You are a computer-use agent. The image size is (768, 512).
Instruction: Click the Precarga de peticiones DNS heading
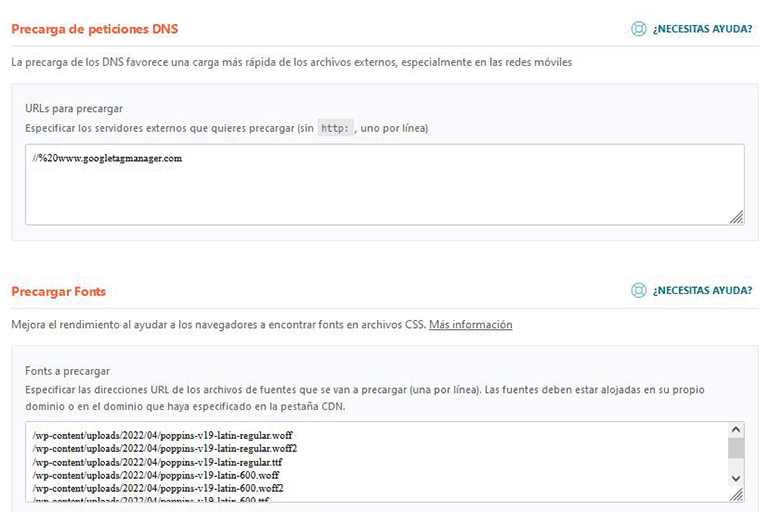click(95, 29)
